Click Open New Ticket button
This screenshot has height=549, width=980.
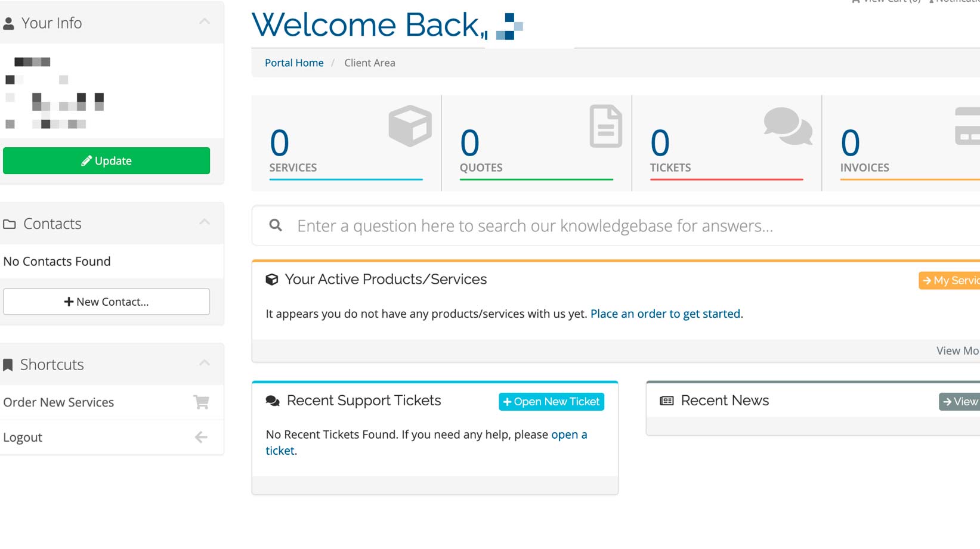coord(551,402)
